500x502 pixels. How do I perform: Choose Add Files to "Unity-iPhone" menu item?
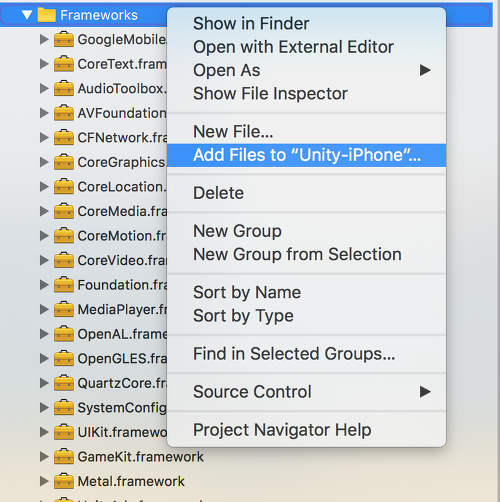point(306,155)
